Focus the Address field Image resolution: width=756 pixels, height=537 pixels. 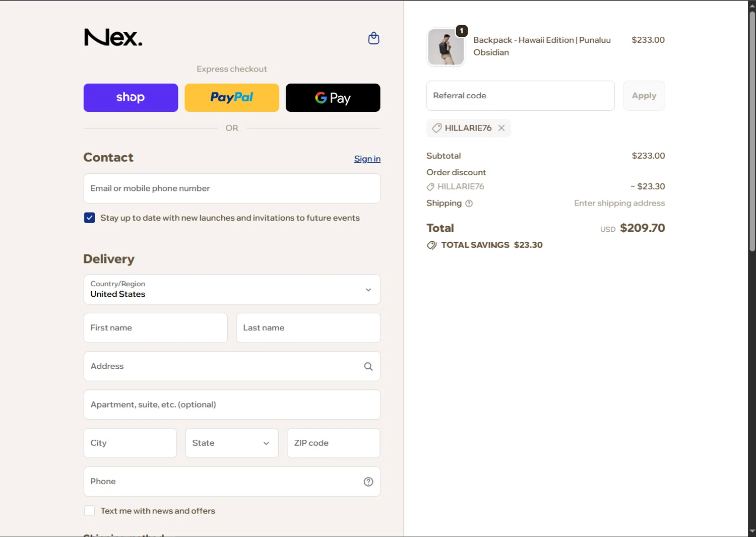point(232,366)
